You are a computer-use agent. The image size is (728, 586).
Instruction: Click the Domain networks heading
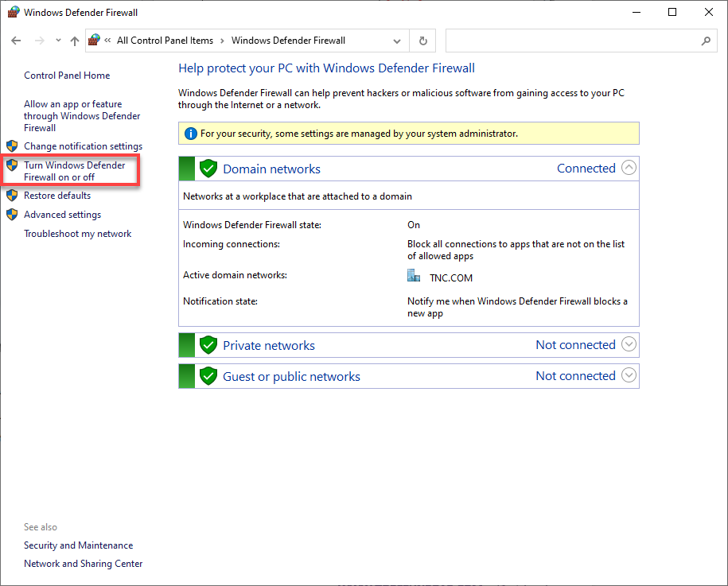tap(271, 169)
